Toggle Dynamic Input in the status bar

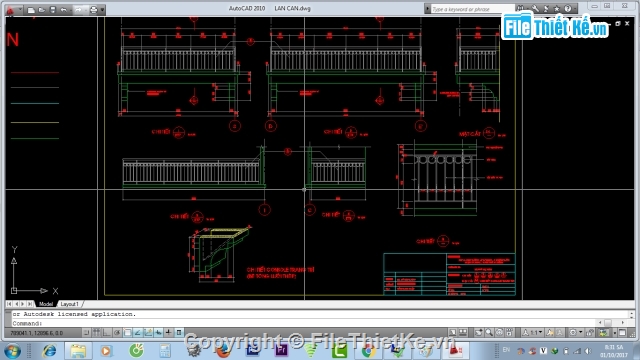click(158, 333)
